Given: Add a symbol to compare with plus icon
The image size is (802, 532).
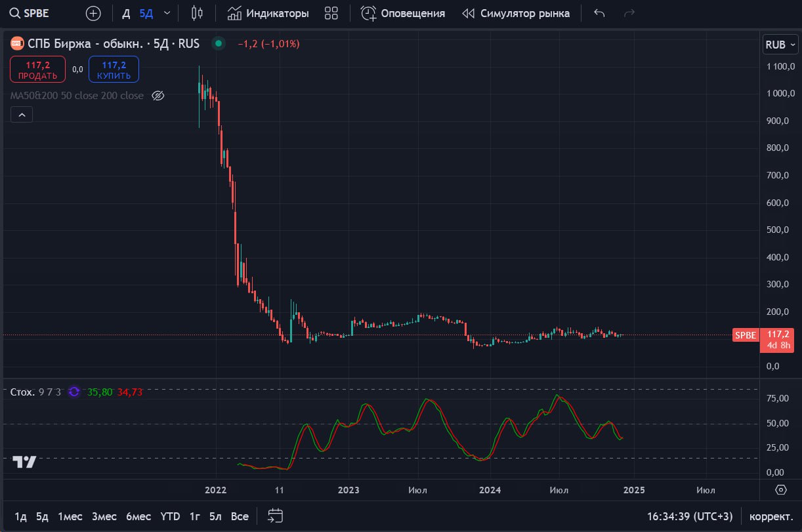Looking at the screenshot, I should click(93, 13).
